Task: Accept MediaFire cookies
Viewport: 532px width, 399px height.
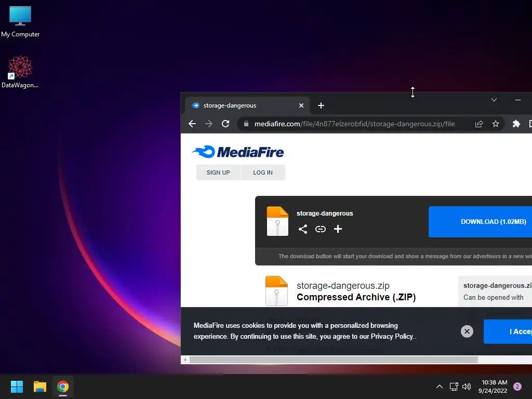Action: [508, 331]
